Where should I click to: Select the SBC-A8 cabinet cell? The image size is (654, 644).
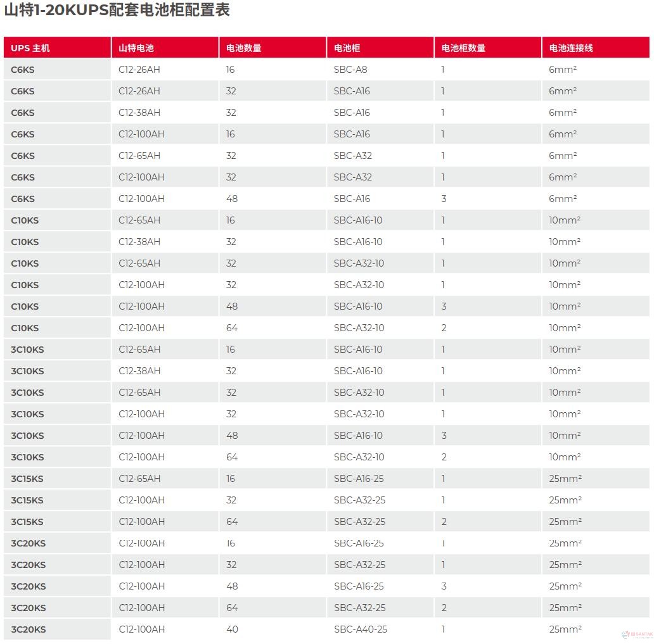pos(350,70)
